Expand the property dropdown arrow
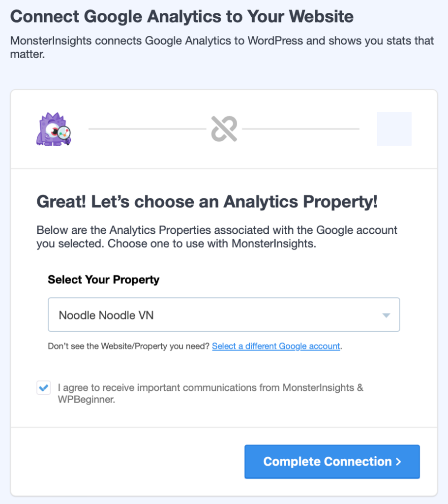 pyautogui.click(x=387, y=315)
